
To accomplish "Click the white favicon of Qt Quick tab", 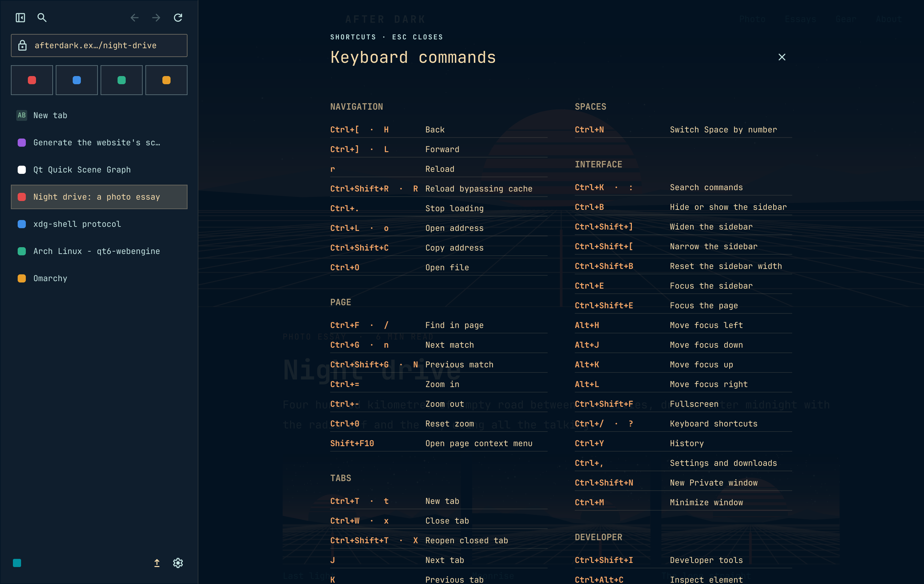I will [x=22, y=170].
